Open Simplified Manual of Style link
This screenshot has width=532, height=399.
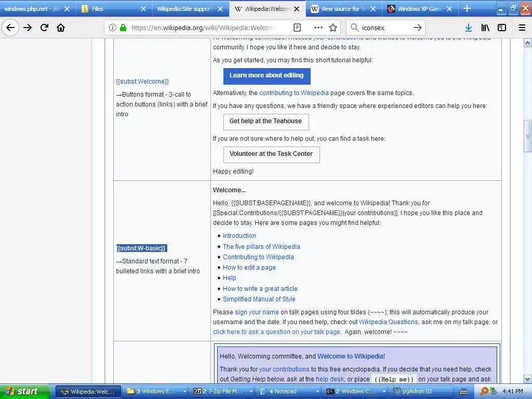(x=259, y=299)
